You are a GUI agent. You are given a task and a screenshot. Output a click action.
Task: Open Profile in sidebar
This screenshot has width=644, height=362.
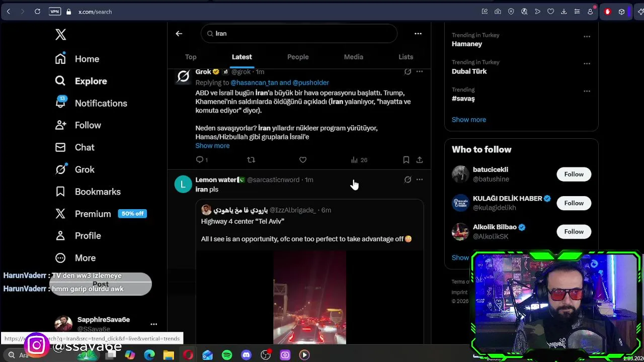78,236
